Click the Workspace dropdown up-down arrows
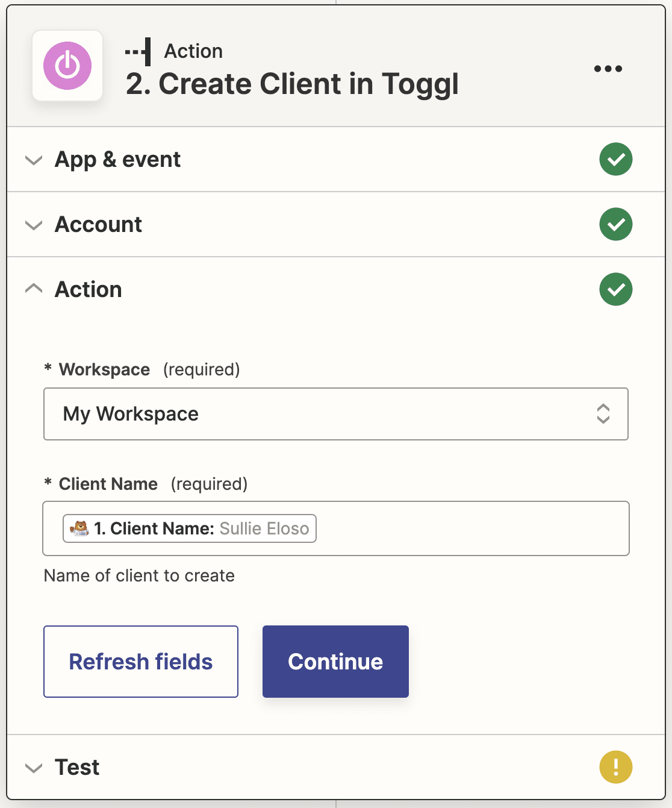 click(x=603, y=414)
